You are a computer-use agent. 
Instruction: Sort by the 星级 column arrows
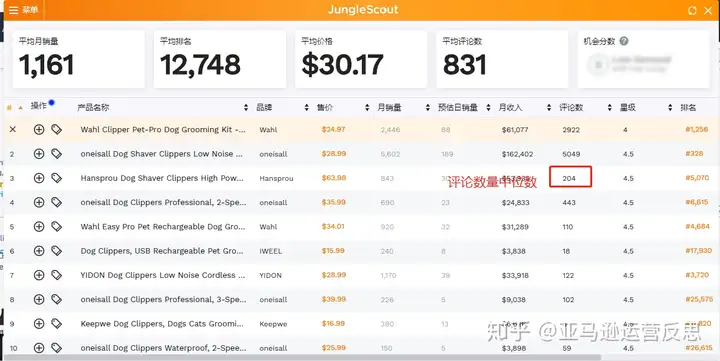[x=670, y=107]
